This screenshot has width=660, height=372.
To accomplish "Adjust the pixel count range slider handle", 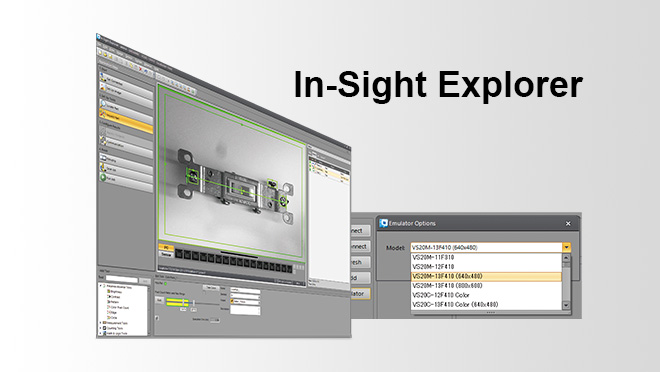I will click(x=184, y=302).
